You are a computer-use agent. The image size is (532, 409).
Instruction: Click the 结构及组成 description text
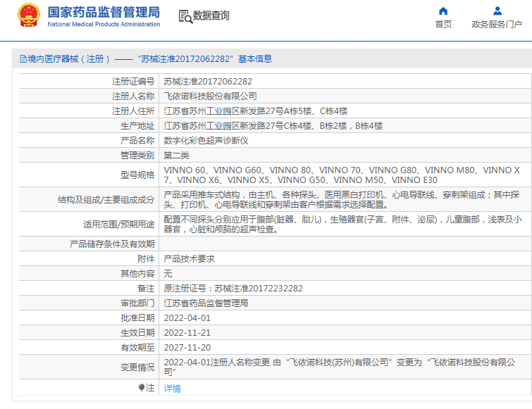[342, 200]
